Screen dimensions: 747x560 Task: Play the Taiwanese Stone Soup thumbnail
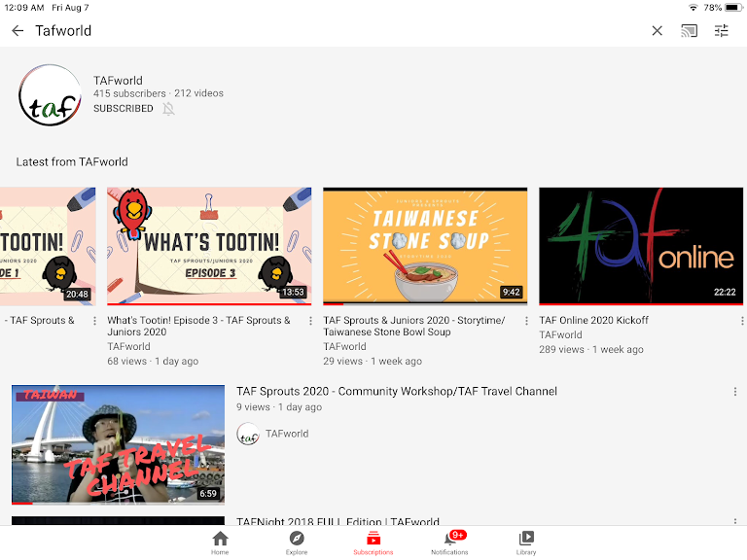click(x=425, y=246)
